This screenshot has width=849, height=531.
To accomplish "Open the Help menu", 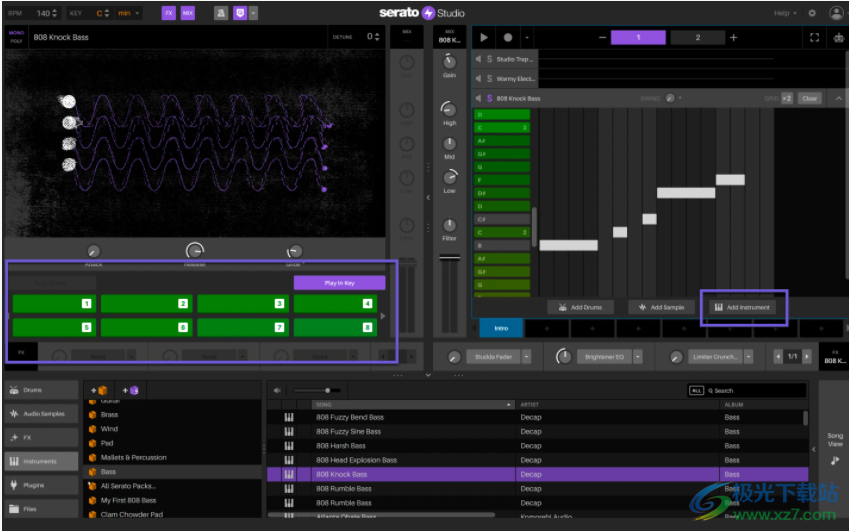I will tap(785, 13).
